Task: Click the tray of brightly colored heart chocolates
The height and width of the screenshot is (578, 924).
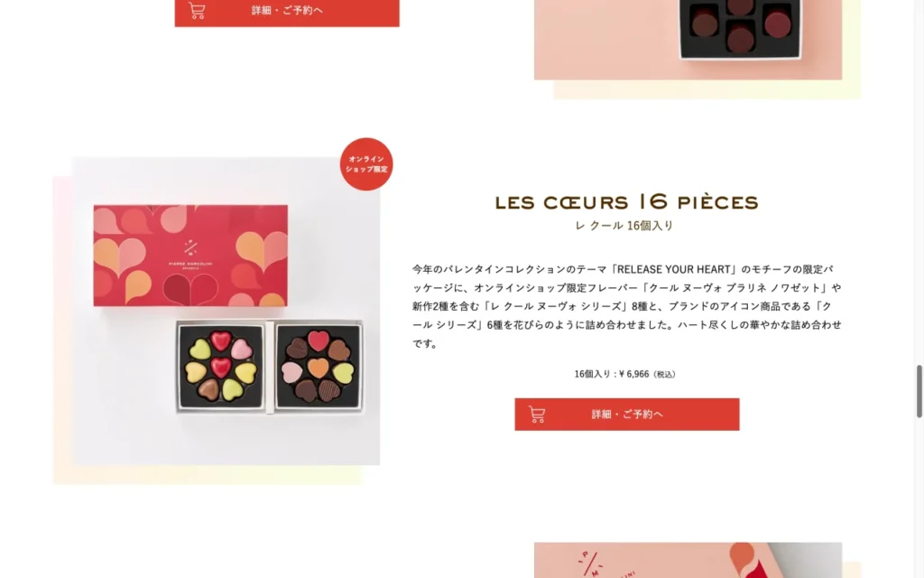Action: 220,366
